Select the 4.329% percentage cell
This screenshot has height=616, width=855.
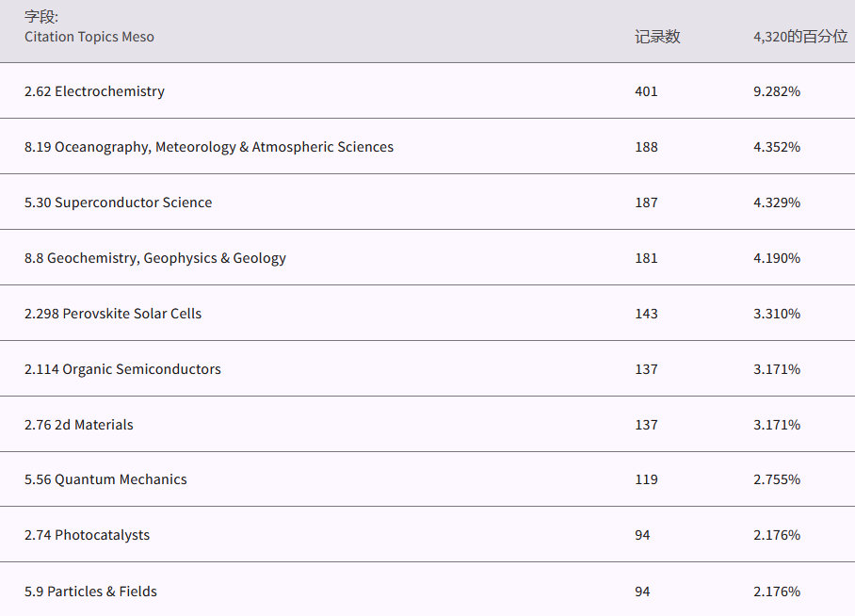tap(777, 203)
